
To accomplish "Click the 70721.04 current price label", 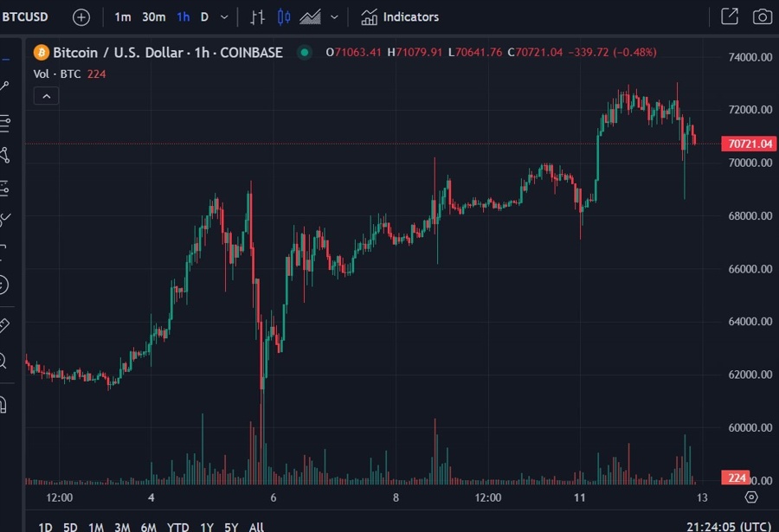I will 749,144.
